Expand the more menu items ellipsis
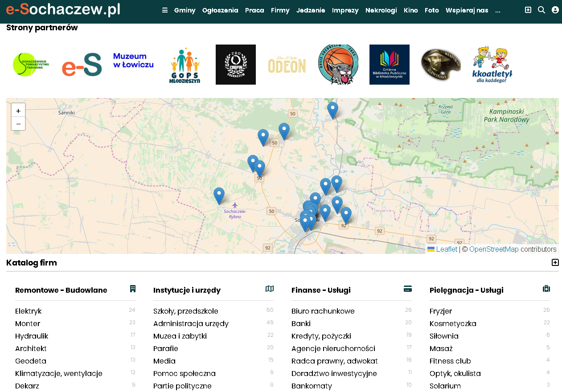The image size is (562, 392). coord(498,10)
